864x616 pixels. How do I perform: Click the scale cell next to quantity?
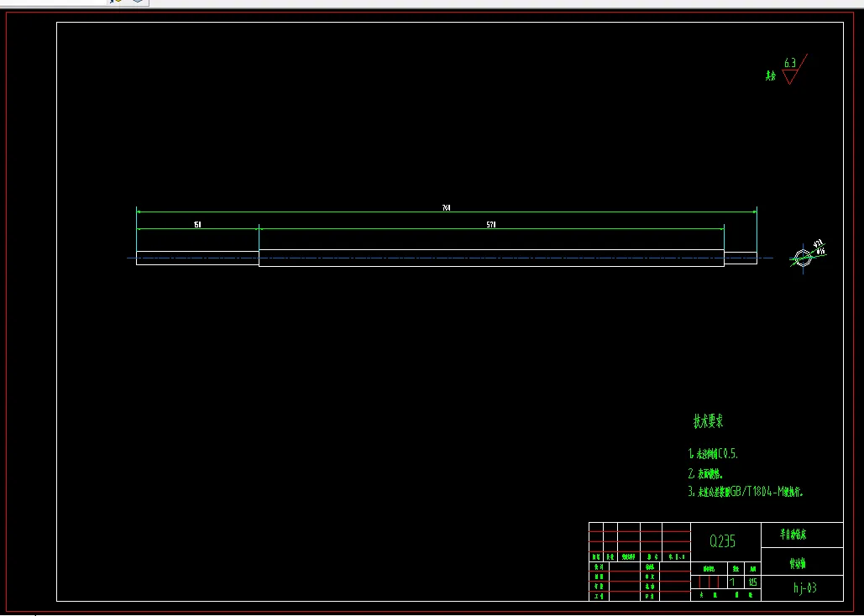pos(753,582)
